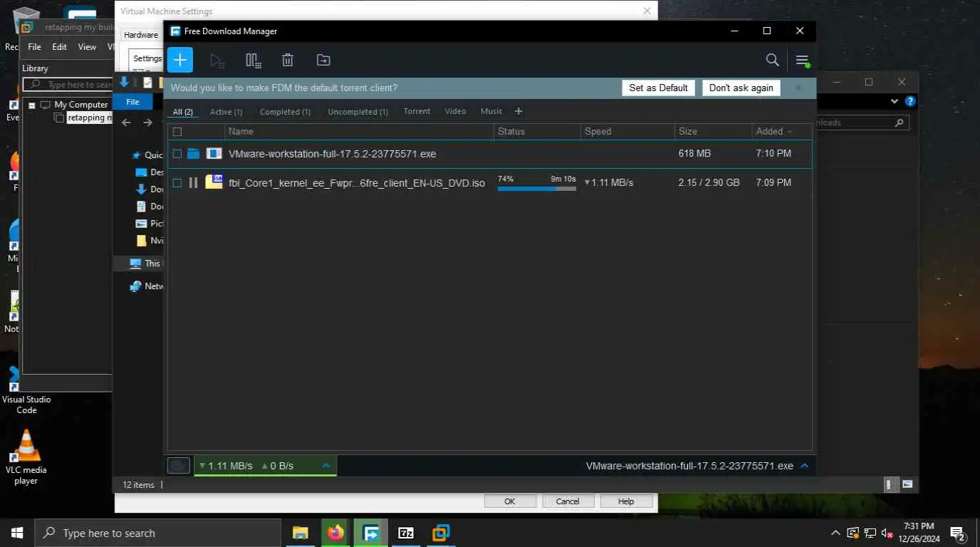Toggle the Added column sort arrow

pos(789,132)
